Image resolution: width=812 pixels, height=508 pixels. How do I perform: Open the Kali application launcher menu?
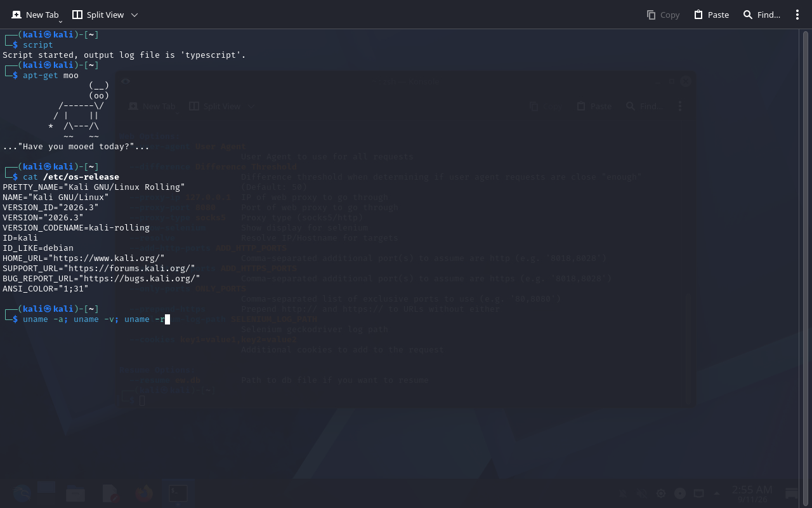coord(22,493)
